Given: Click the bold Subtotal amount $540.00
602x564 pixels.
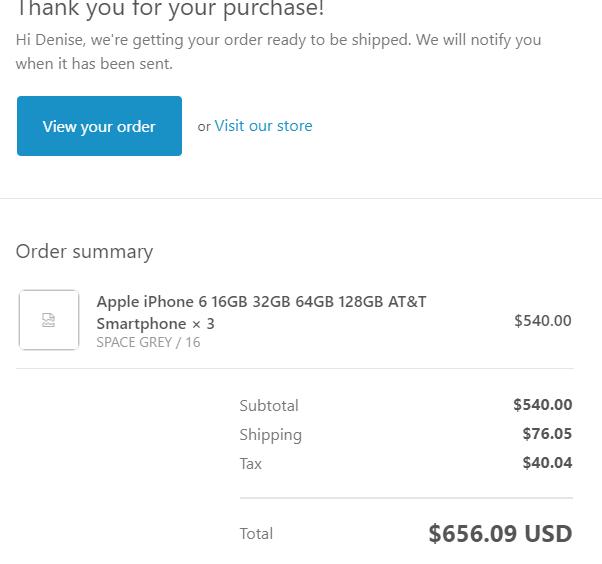Looking at the screenshot, I should click(x=542, y=405).
